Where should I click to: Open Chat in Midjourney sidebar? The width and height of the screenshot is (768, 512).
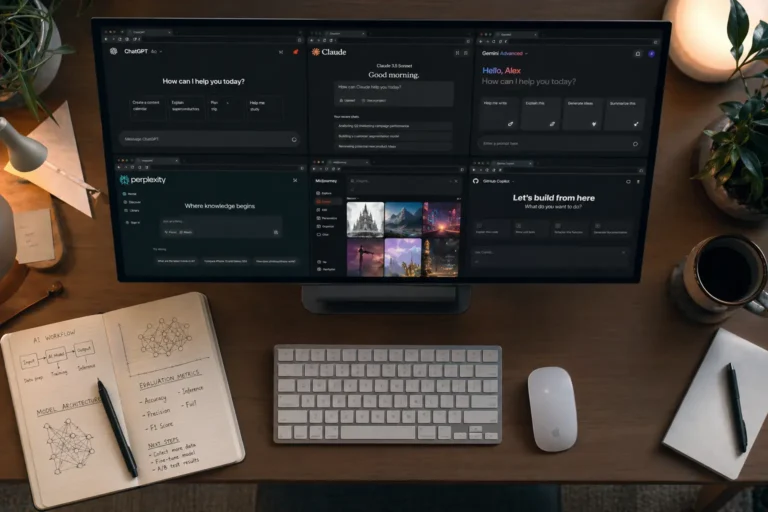click(323, 235)
